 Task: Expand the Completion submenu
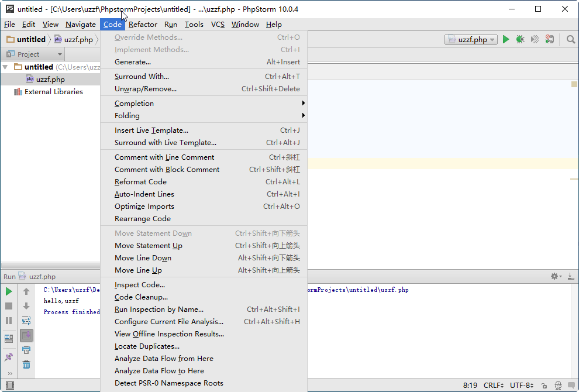(204, 104)
